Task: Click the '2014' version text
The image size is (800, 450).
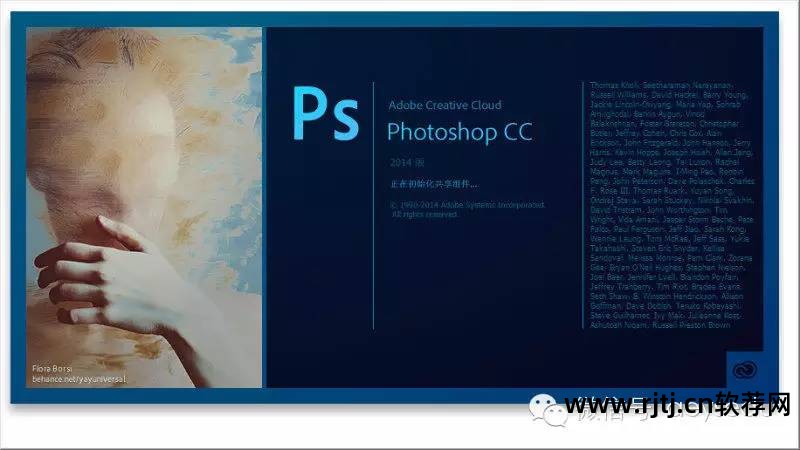Action: (x=407, y=163)
